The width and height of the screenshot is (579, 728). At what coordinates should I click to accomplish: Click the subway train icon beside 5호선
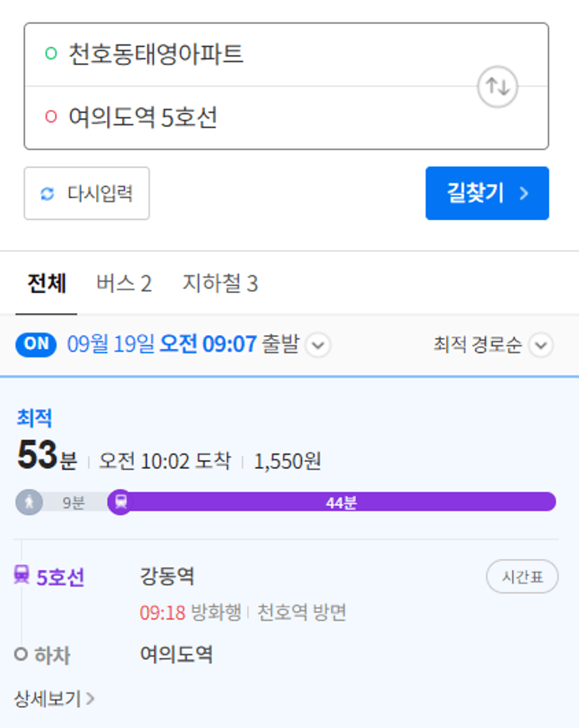coord(21,577)
